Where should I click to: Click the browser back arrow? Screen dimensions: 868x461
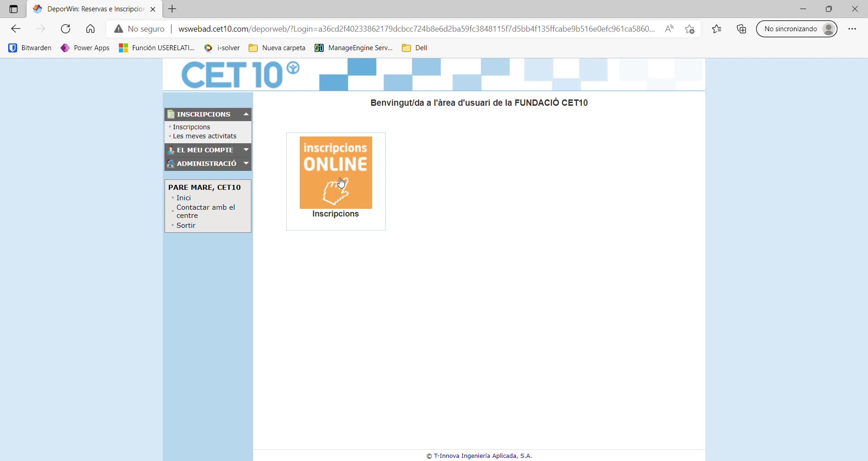(16, 29)
